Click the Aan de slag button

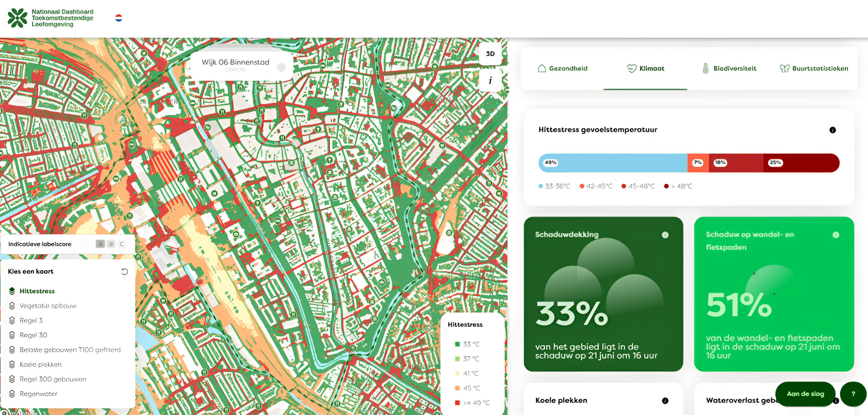[x=805, y=394]
